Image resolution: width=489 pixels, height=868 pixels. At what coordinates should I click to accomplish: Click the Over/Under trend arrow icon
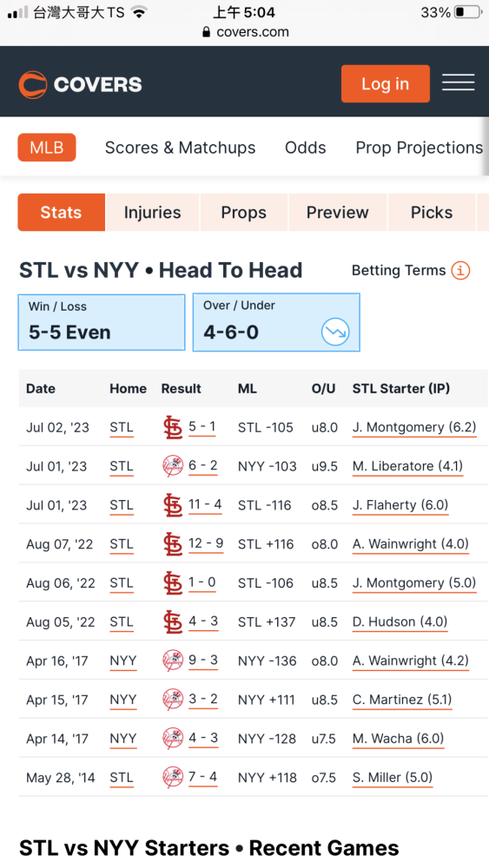coord(335,332)
